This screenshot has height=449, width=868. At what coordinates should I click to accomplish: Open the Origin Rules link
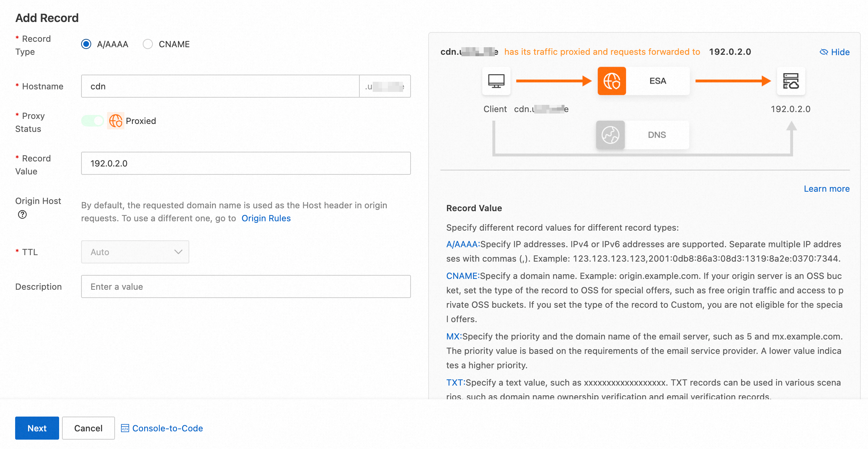tap(266, 218)
